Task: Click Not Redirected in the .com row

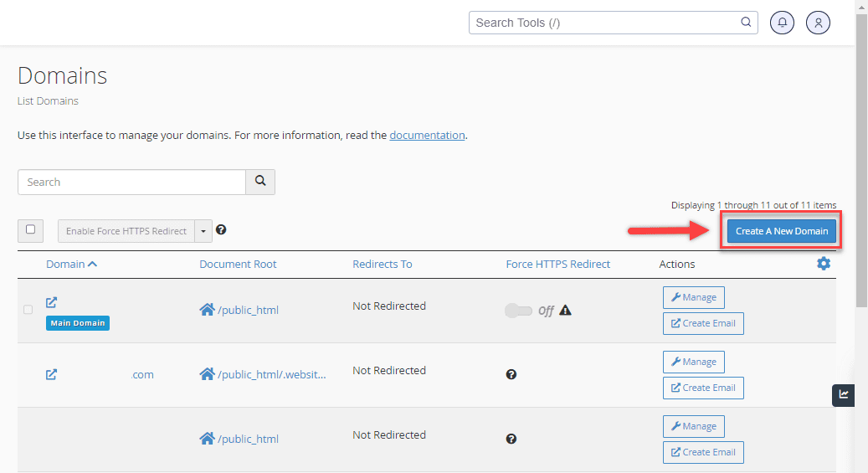Action: [x=389, y=370]
